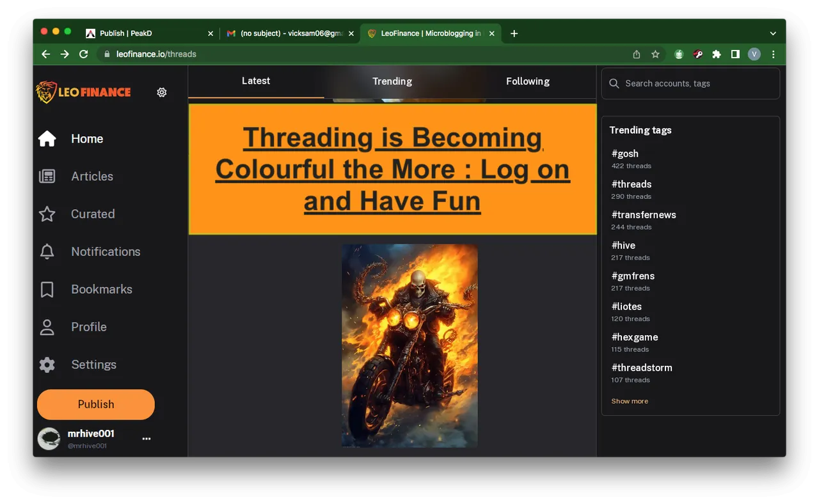
Task: Click the Notifications bell icon
Action: click(47, 251)
